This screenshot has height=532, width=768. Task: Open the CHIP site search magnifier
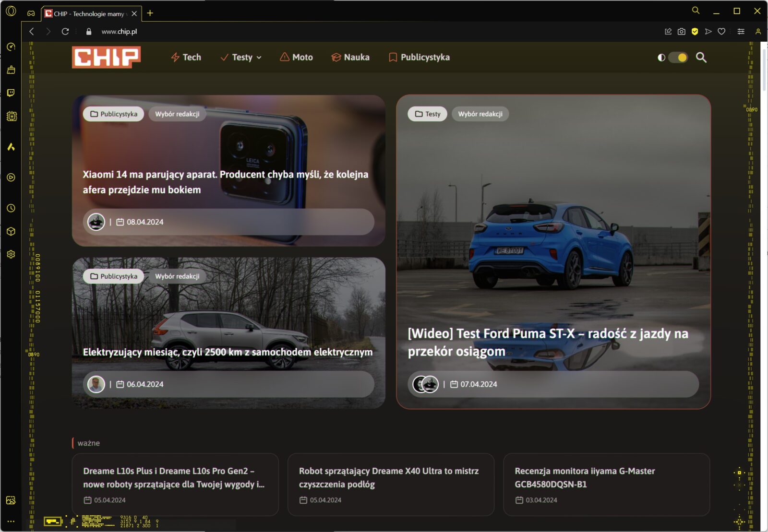tap(701, 58)
